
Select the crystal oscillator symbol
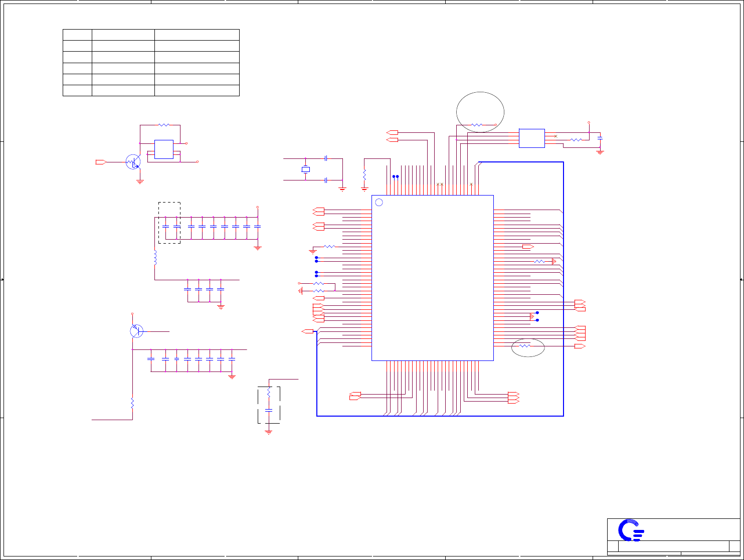305,169
